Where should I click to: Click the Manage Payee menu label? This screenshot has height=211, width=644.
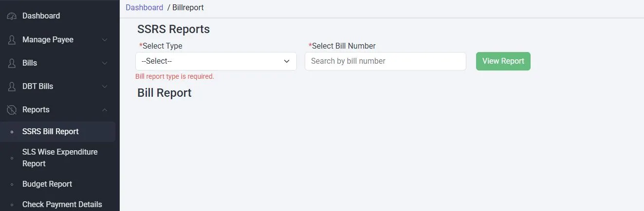pyautogui.click(x=48, y=40)
